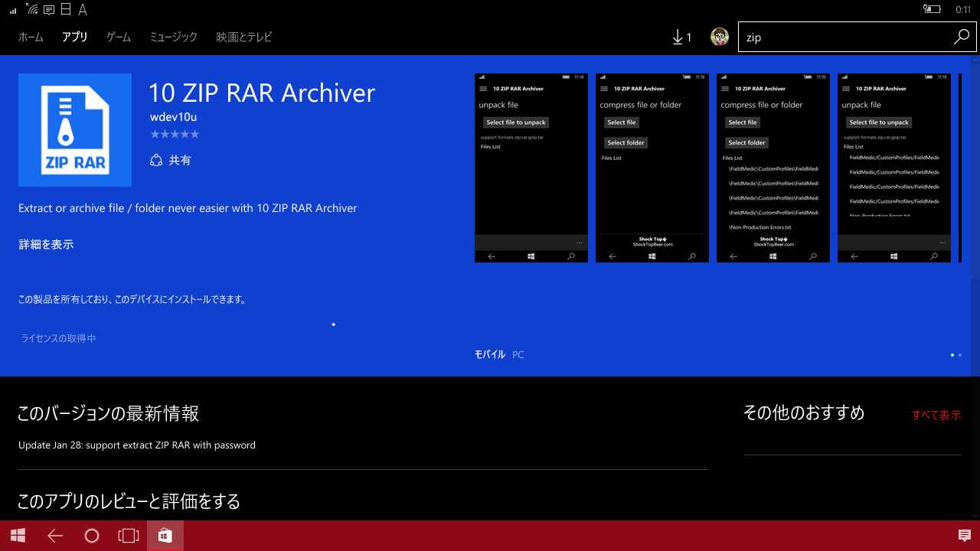Open fourth screenshot unpack file list
980x551 pixels.
point(894,168)
